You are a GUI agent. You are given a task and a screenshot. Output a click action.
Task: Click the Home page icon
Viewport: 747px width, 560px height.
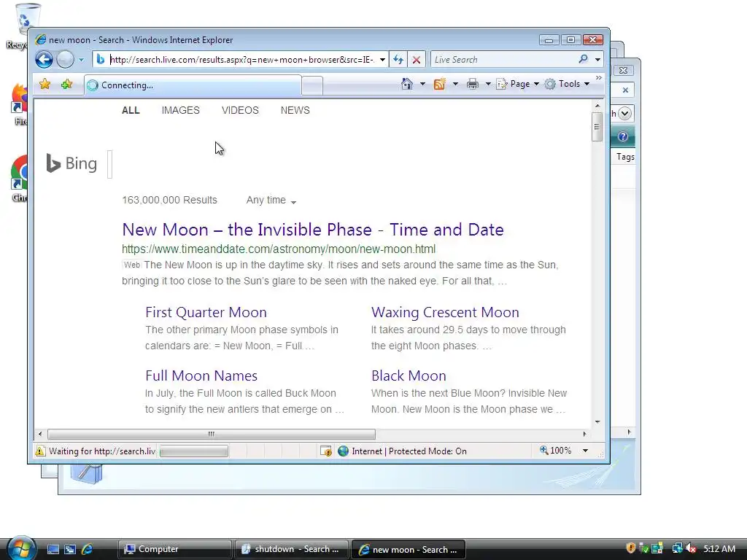[x=407, y=84]
